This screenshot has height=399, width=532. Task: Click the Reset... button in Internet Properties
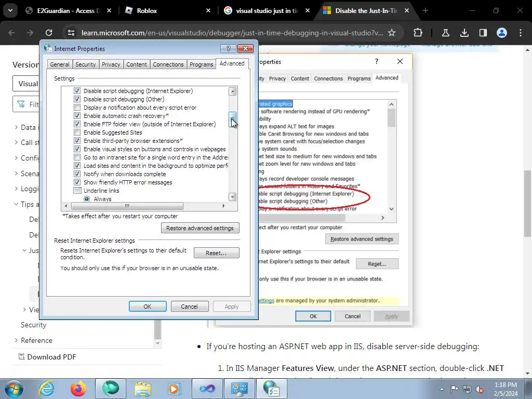pyautogui.click(x=217, y=253)
